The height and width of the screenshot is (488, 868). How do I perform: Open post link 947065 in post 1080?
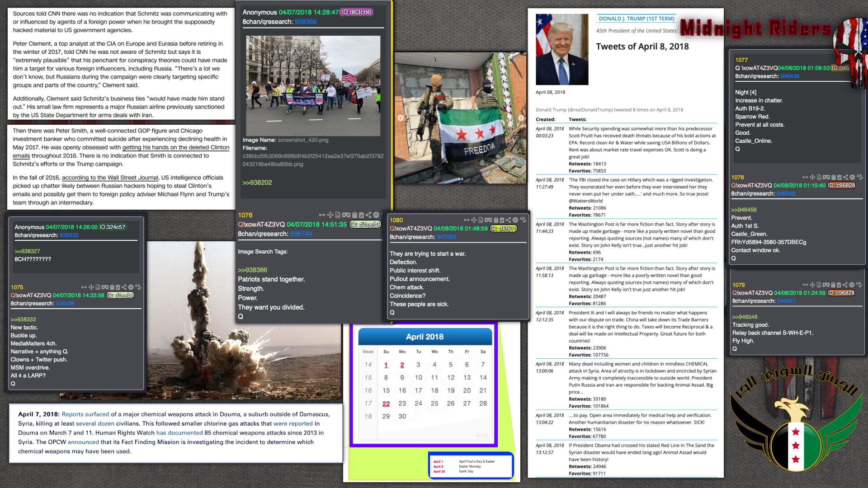point(447,237)
